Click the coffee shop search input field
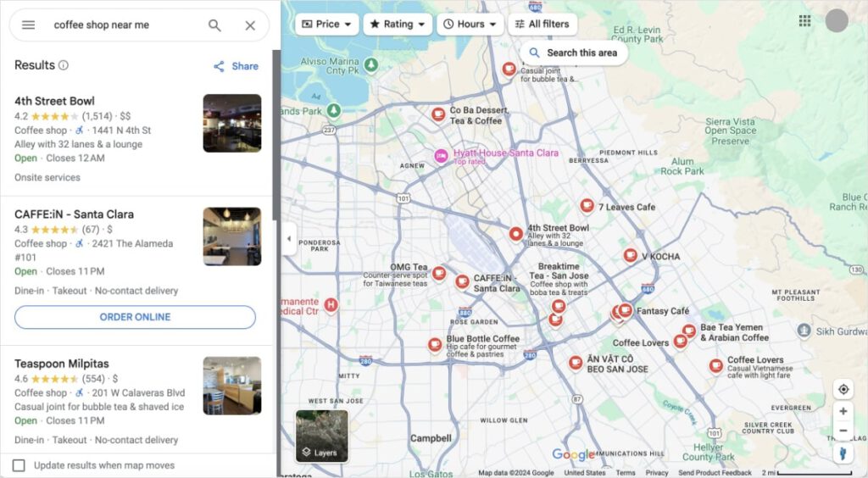The image size is (868, 478). [x=125, y=25]
